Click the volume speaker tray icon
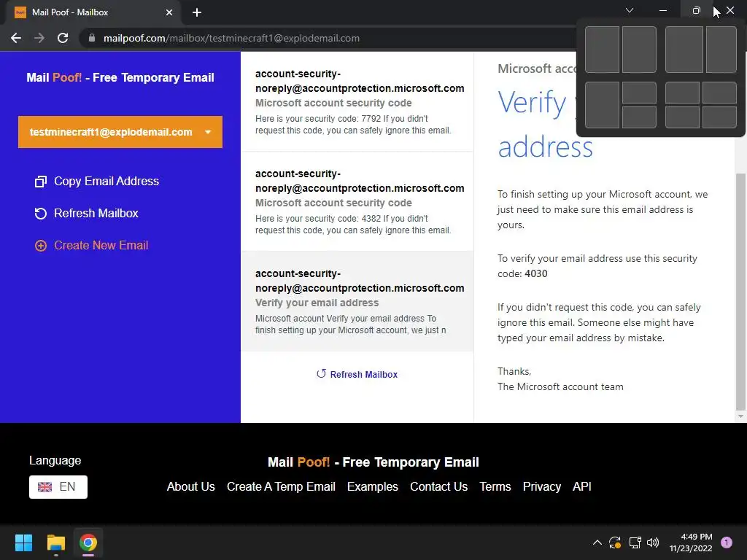 [653, 542]
